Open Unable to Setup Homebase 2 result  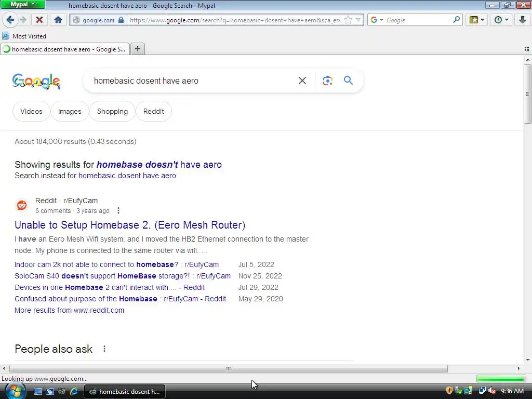click(130, 225)
